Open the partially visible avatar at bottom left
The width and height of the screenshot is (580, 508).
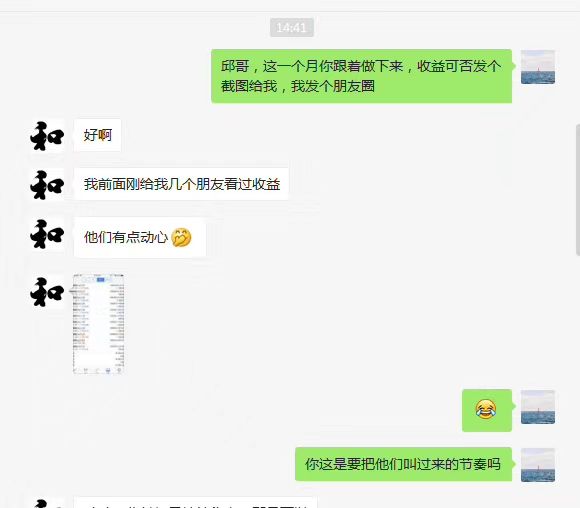pyautogui.click(x=47, y=504)
